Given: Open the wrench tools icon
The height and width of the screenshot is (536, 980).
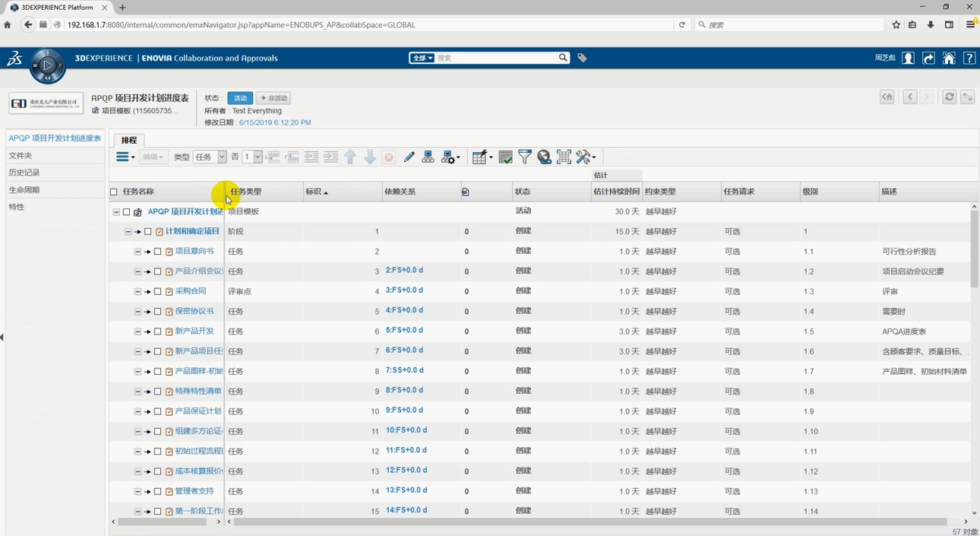Looking at the screenshot, I should click(586, 157).
